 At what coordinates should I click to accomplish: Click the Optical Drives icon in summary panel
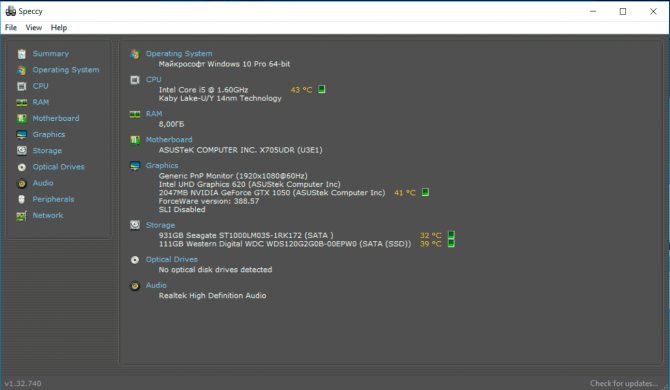(135, 260)
